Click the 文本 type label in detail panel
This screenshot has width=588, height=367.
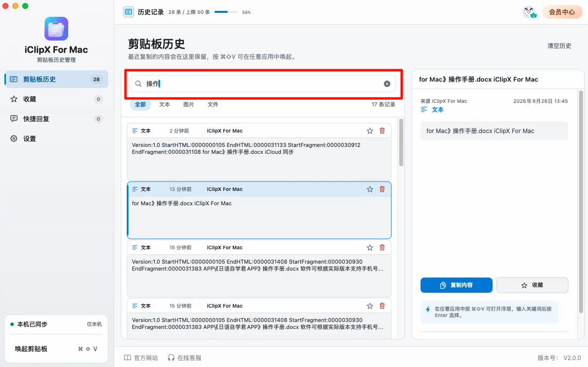[438, 110]
